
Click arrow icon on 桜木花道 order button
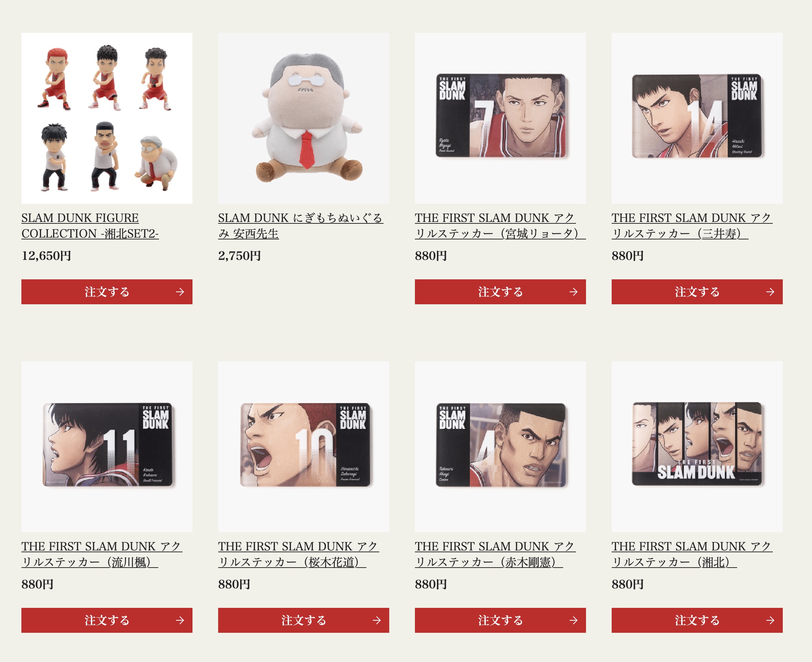coord(377,620)
